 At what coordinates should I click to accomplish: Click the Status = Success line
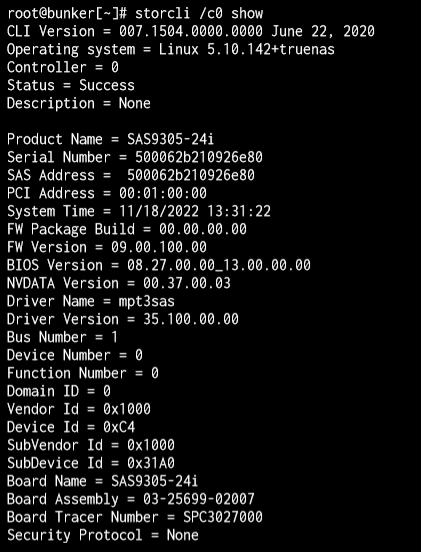pos(71,85)
